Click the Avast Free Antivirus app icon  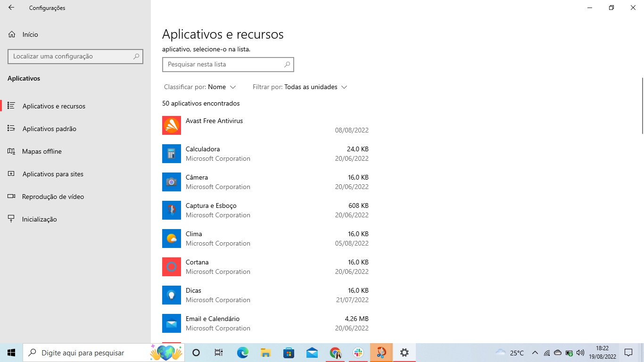(171, 125)
